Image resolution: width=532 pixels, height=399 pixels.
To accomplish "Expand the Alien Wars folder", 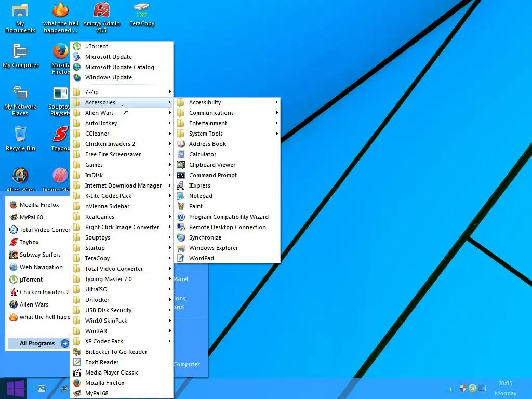I will 122,113.
